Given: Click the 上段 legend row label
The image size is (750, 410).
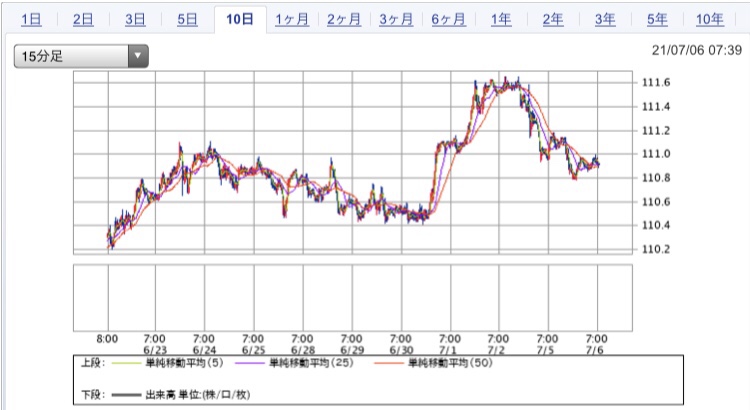Looking at the screenshot, I should click(x=93, y=363).
